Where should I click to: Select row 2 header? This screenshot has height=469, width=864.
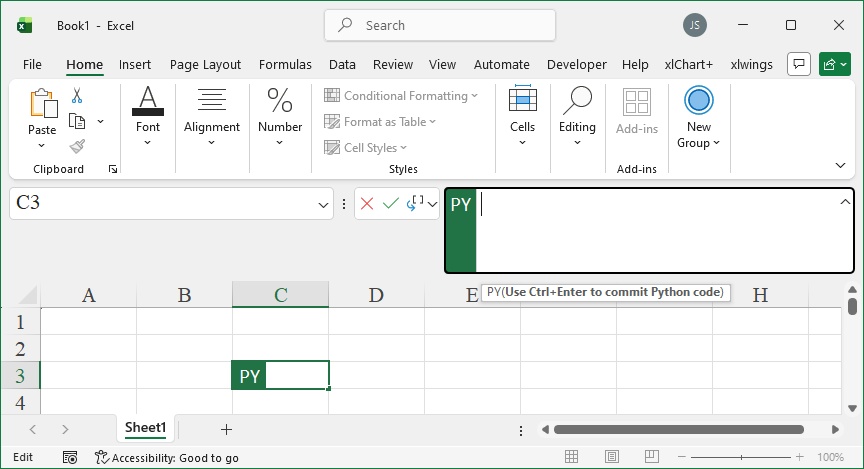[x=20, y=348]
